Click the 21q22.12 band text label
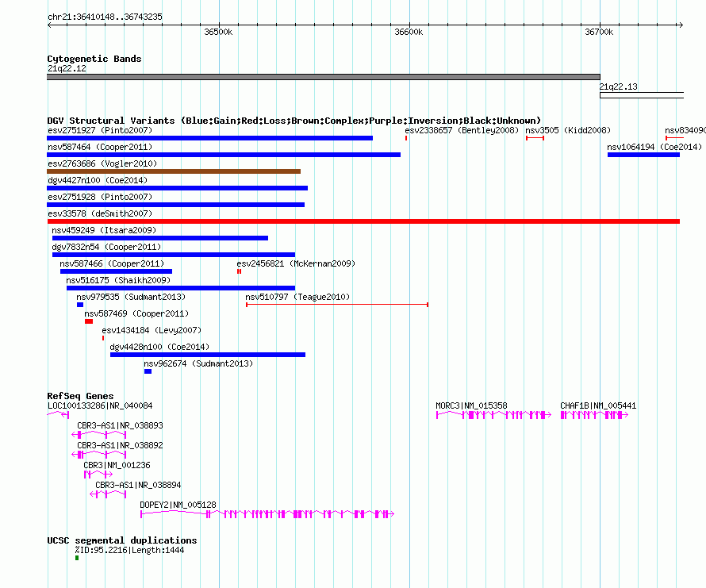 coord(67,68)
